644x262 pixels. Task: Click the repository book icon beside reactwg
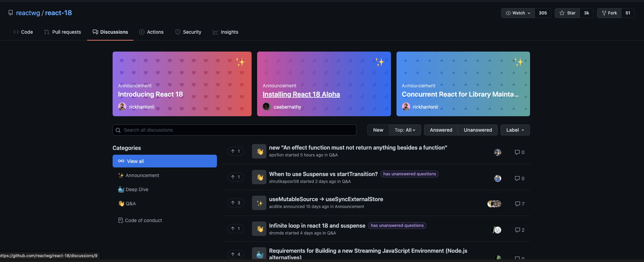(x=11, y=13)
